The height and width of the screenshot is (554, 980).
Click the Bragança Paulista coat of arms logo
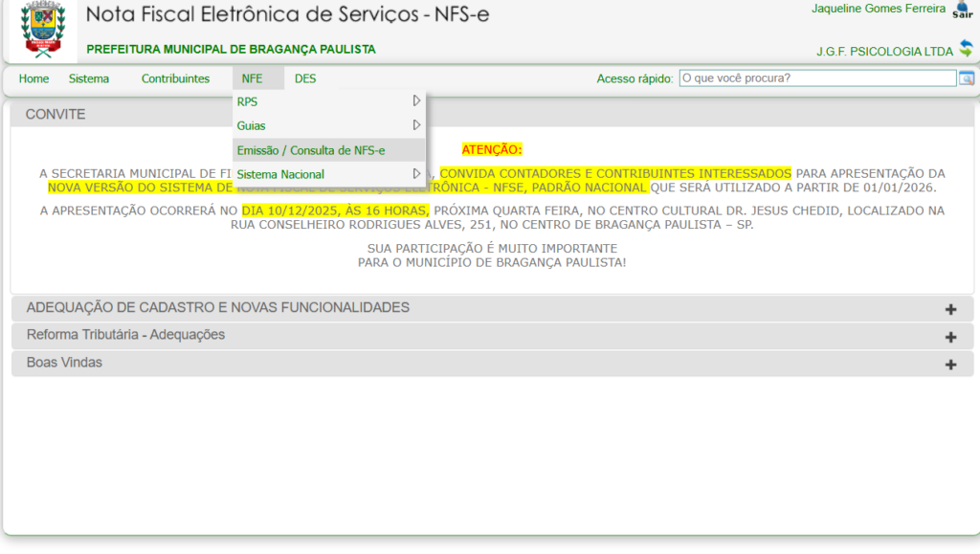(42, 29)
